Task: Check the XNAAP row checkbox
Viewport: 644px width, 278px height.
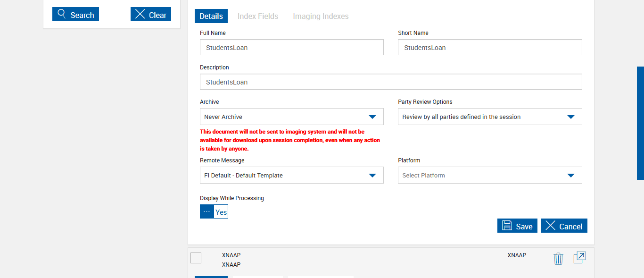Action: click(196, 258)
